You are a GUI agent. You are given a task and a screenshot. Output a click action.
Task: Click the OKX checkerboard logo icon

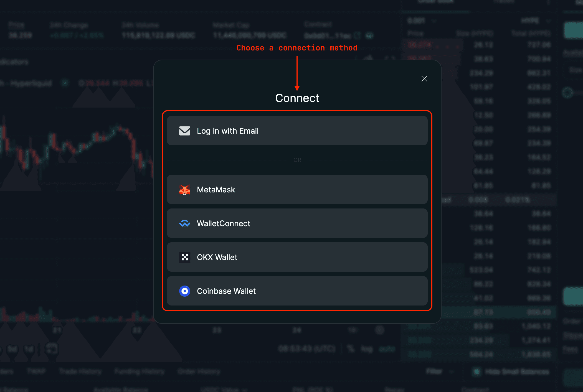coord(185,257)
